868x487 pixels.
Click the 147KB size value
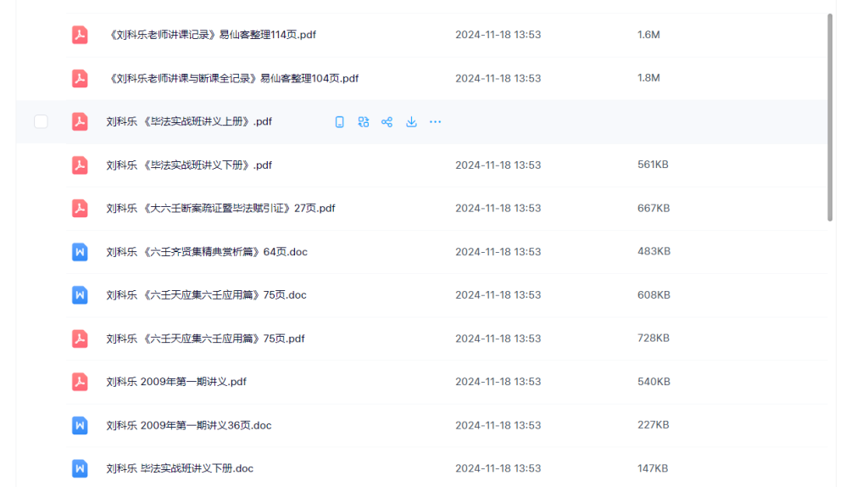point(653,468)
